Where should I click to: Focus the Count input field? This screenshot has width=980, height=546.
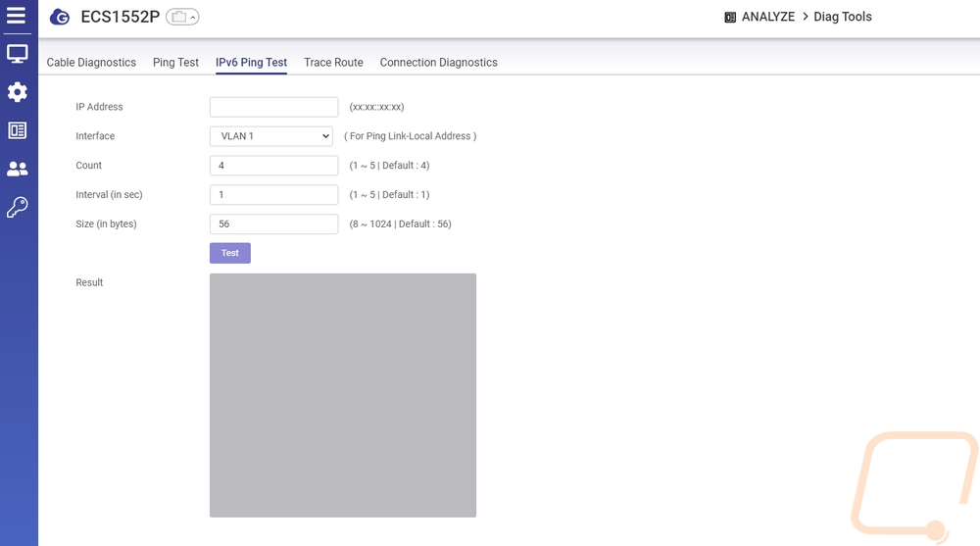pyautogui.click(x=273, y=166)
